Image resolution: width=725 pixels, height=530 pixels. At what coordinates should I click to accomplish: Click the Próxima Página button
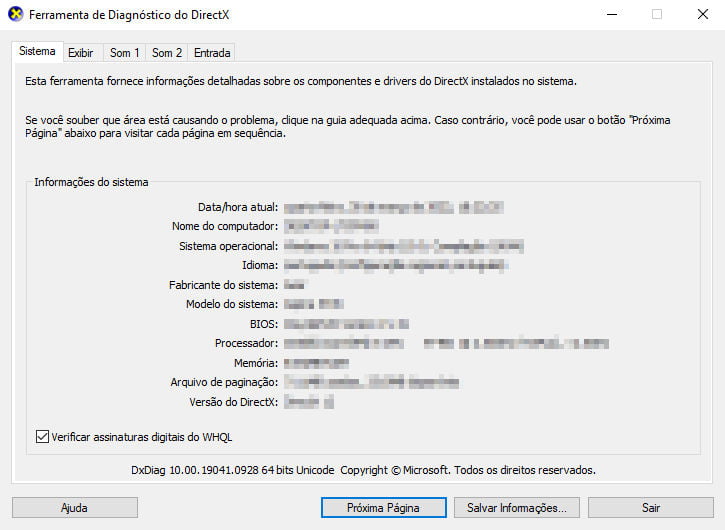383,508
